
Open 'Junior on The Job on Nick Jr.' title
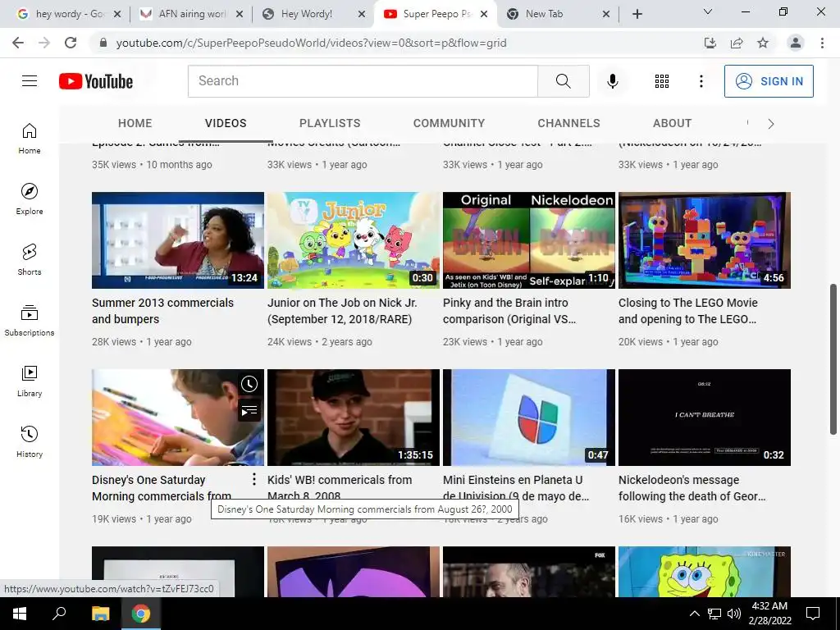[342, 311]
